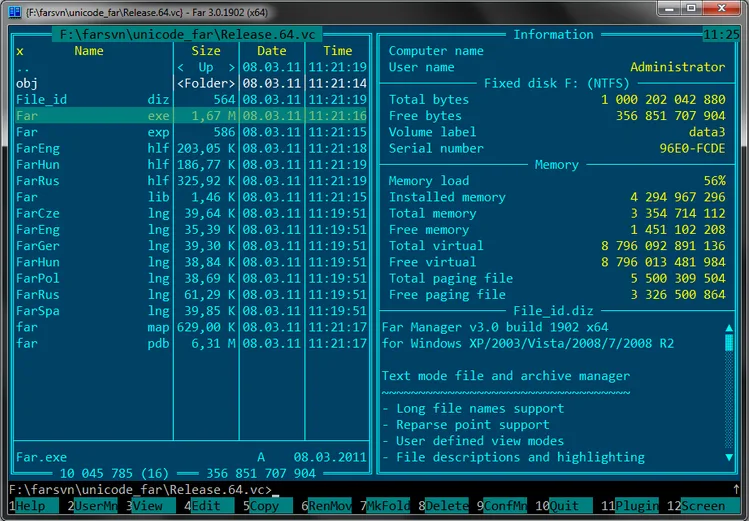Image resolution: width=749 pixels, height=521 pixels.
Task: Minimize the Far window
Action: pos(669,8)
